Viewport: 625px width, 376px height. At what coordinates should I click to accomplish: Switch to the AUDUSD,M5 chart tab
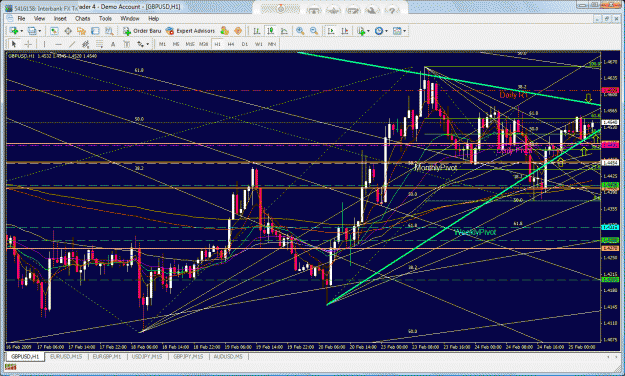[228, 356]
